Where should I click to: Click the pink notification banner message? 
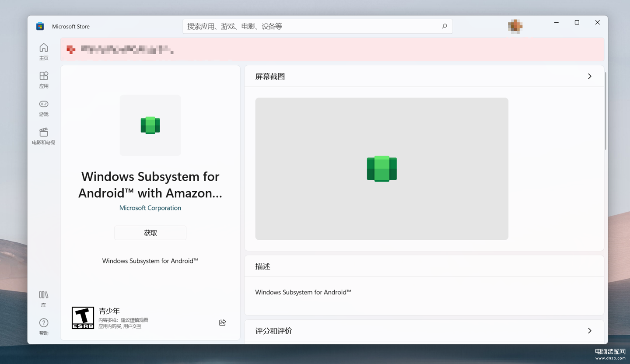pyautogui.click(x=127, y=49)
